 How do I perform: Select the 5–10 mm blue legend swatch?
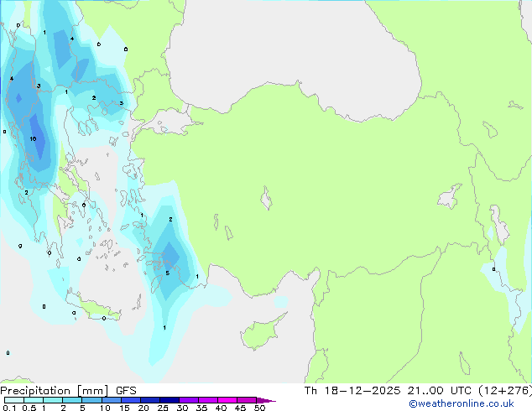pos(92,400)
